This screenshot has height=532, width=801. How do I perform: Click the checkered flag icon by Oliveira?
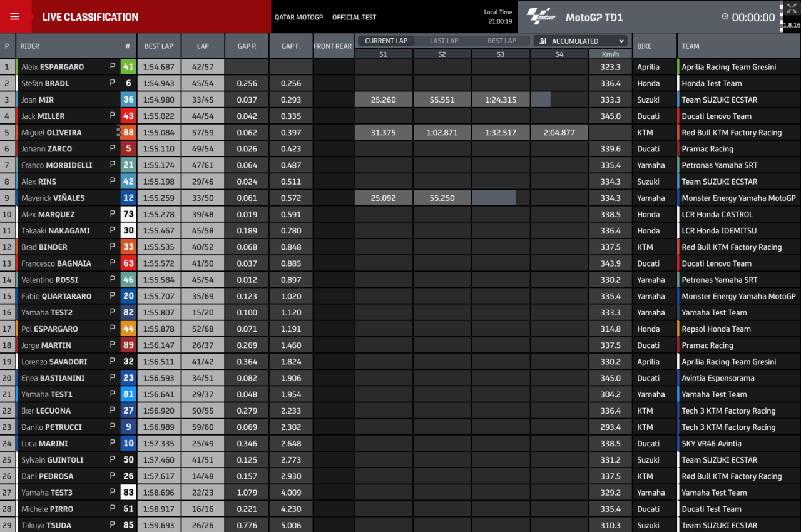point(118,132)
